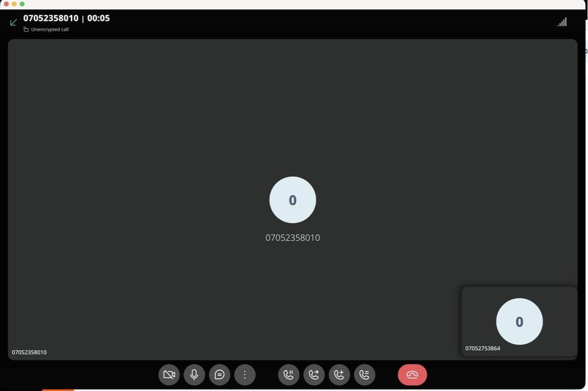Click the "Unencrypted call" status text
This screenshot has width=588, height=391.
(49, 29)
